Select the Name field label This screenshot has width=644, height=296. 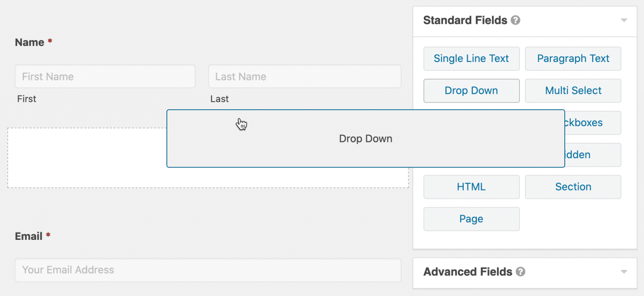[29, 42]
